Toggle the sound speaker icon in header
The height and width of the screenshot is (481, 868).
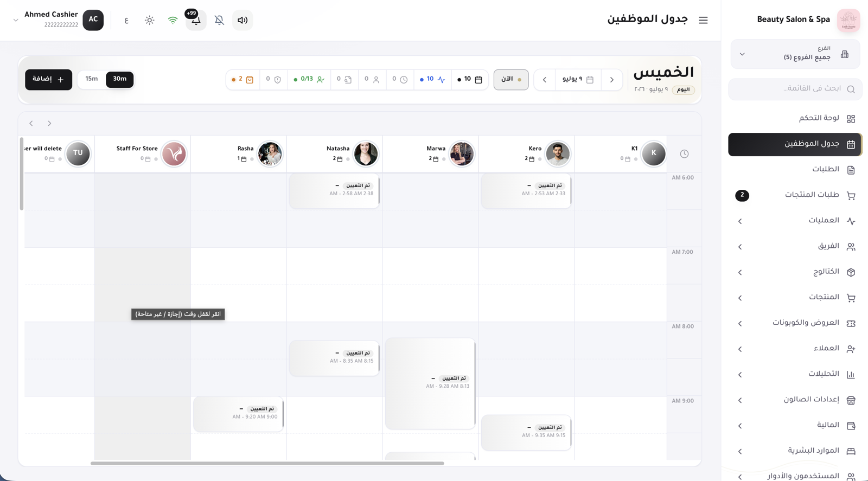242,20
